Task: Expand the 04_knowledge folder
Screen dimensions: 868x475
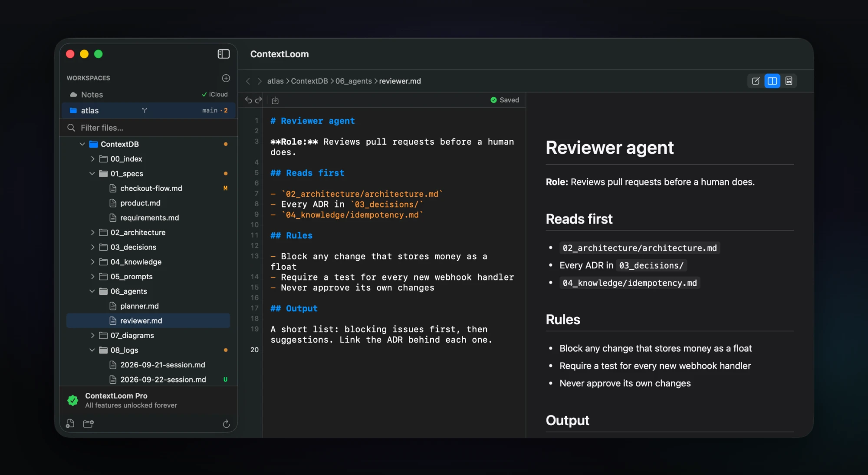Action: [92, 262]
